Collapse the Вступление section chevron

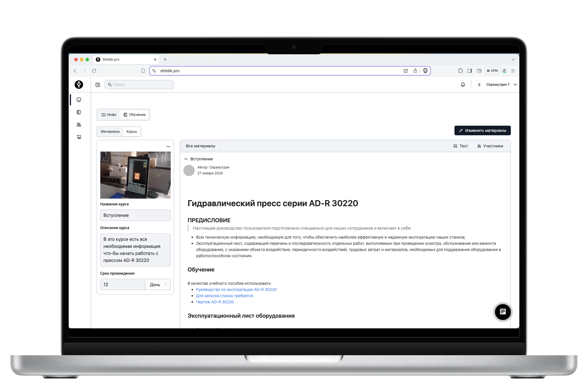tap(186, 159)
